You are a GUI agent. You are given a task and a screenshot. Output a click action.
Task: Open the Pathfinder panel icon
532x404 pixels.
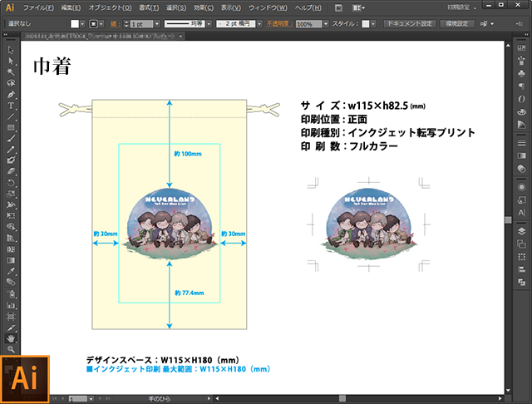click(x=521, y=283)
